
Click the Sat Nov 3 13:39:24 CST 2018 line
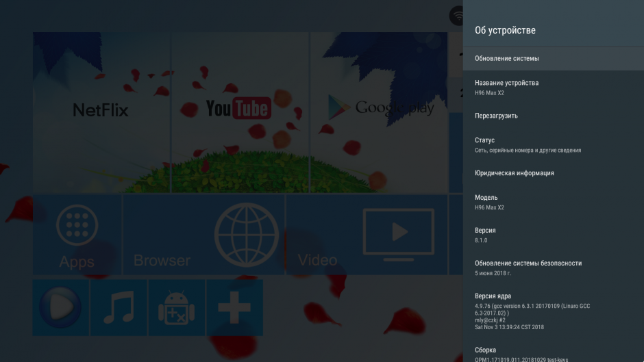(x=509, y=327)
